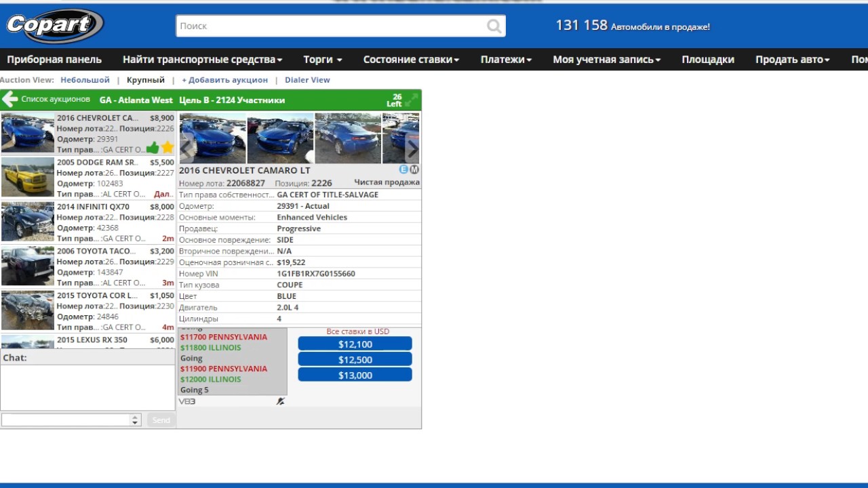Select the 2016 Chevrolet Camaro list thumbnail
868x488 pixels.
28,133
